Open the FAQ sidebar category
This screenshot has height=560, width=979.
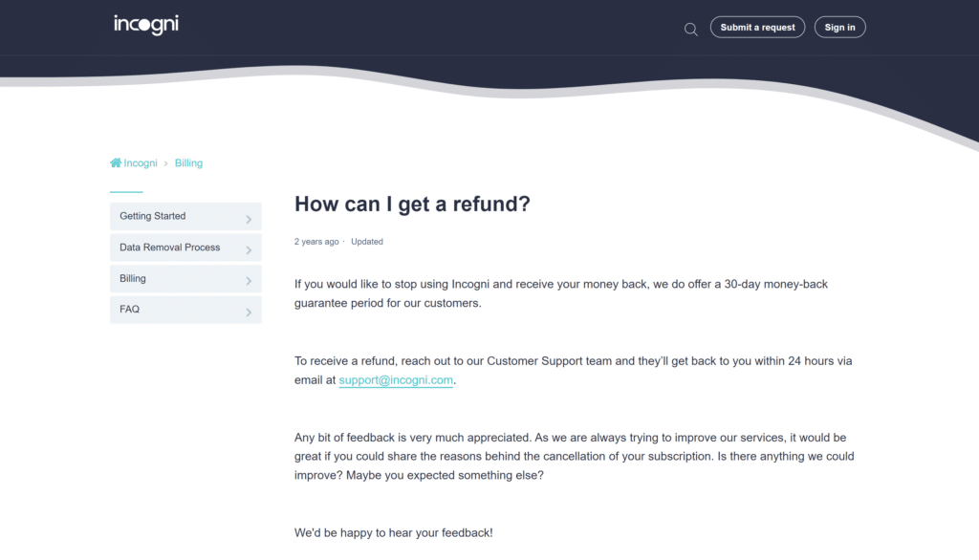click(x=185, y=310)
